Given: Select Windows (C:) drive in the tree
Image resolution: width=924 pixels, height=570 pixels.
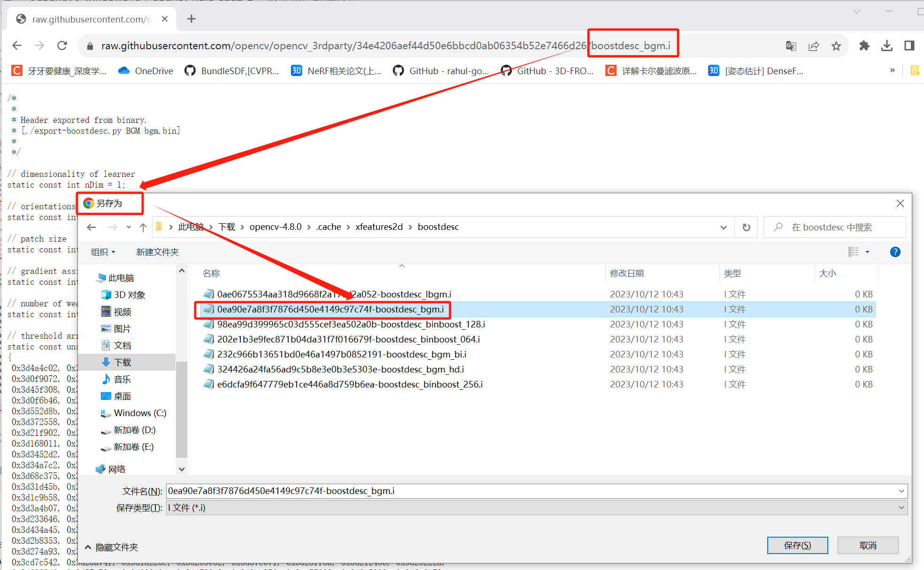Looking at the screenshot, I should pos(133,413).
